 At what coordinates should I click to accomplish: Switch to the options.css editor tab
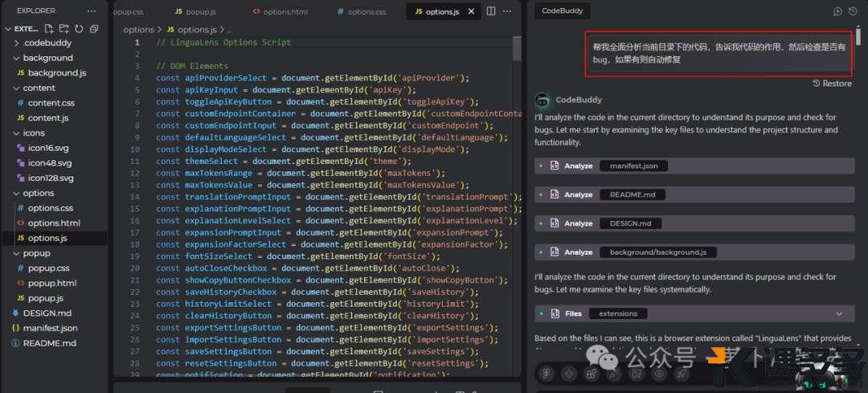362,11
